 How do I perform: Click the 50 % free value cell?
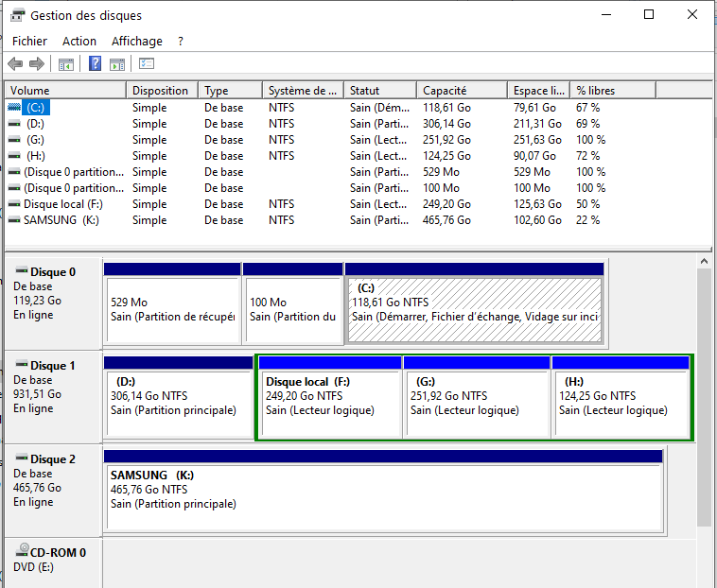[x=587, y=204]
